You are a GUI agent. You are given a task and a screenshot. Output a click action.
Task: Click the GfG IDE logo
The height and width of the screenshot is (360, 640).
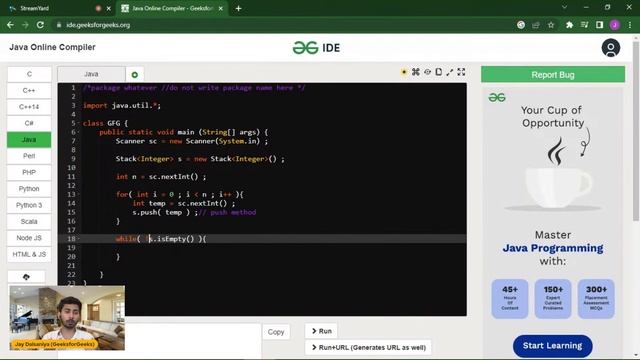316,48
